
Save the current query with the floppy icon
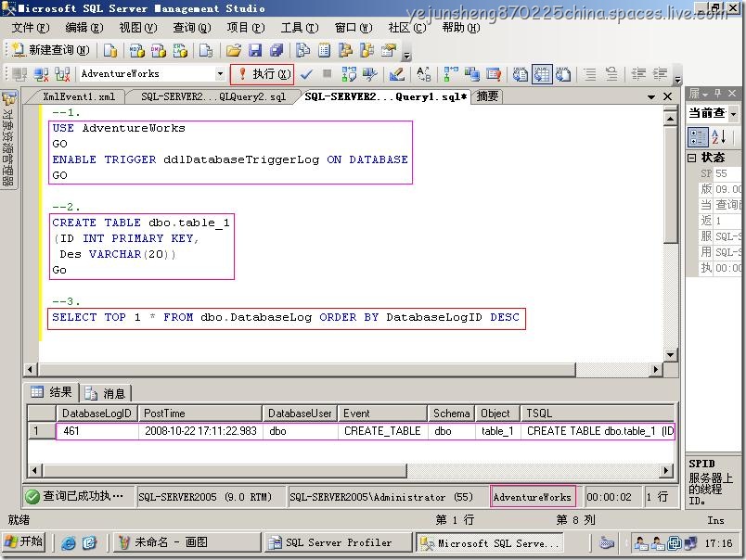255,50
